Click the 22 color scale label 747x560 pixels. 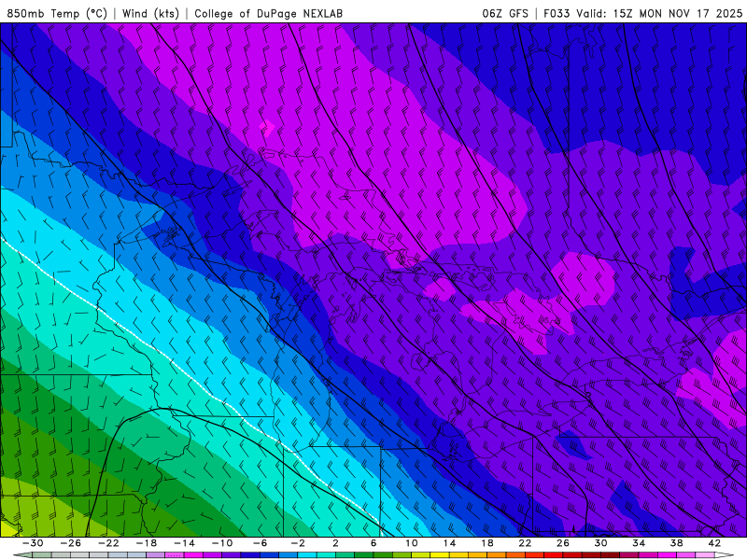click(x=525, y=543)
